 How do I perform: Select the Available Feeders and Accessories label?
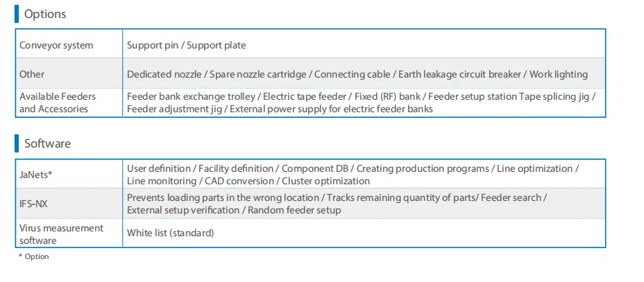tap(58, 103)
